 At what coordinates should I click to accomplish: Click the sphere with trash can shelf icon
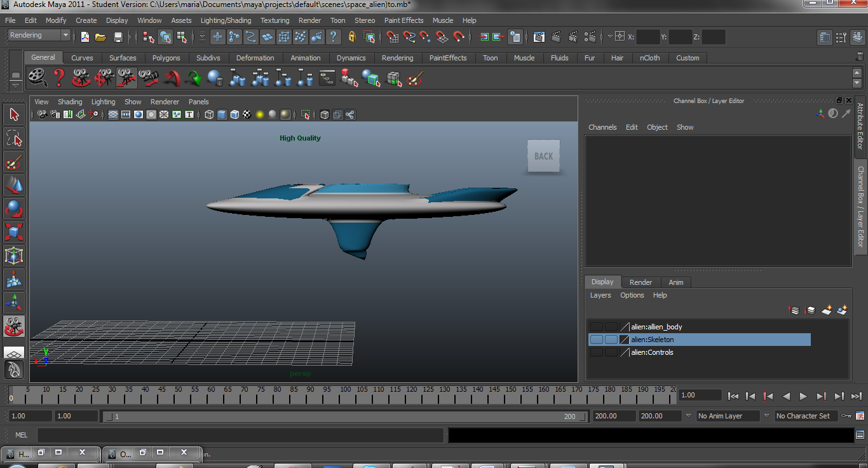(215, 78)
